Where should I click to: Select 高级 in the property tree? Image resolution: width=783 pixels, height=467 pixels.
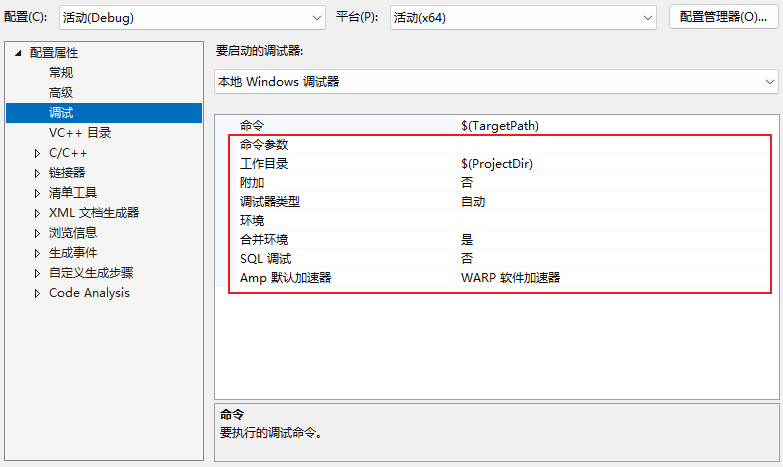pos(61,93)
